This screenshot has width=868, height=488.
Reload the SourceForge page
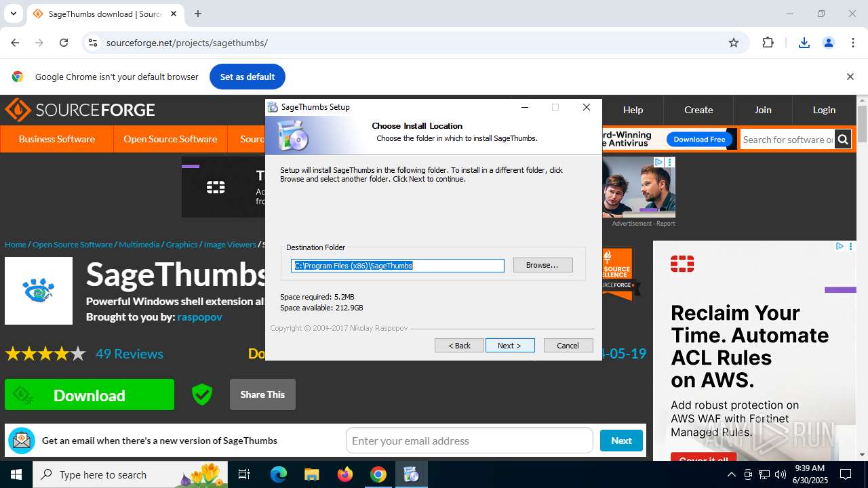64,43
